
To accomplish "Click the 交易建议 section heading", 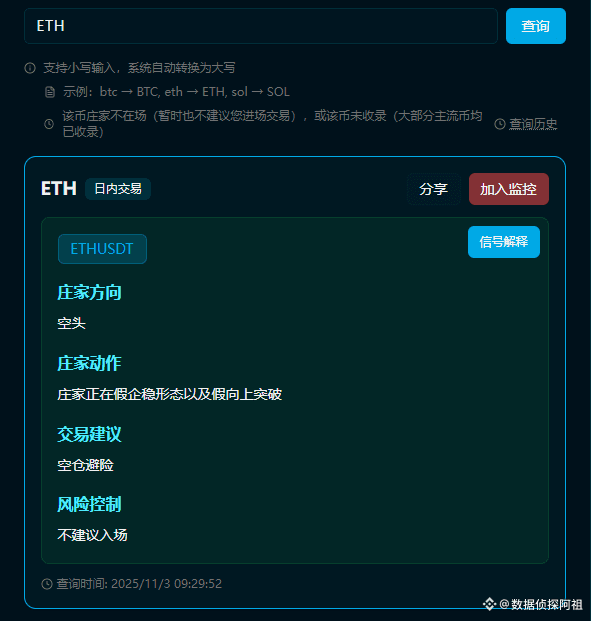I will click(89, 434).
